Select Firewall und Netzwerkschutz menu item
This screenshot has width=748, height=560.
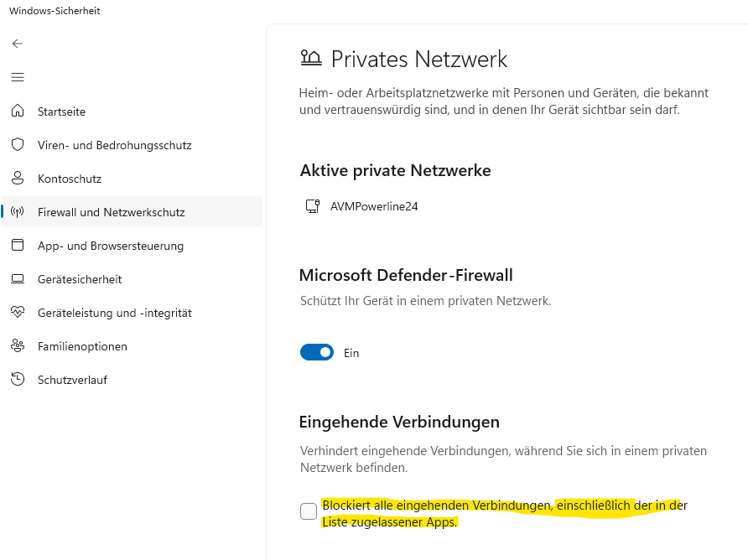[112, 212]
